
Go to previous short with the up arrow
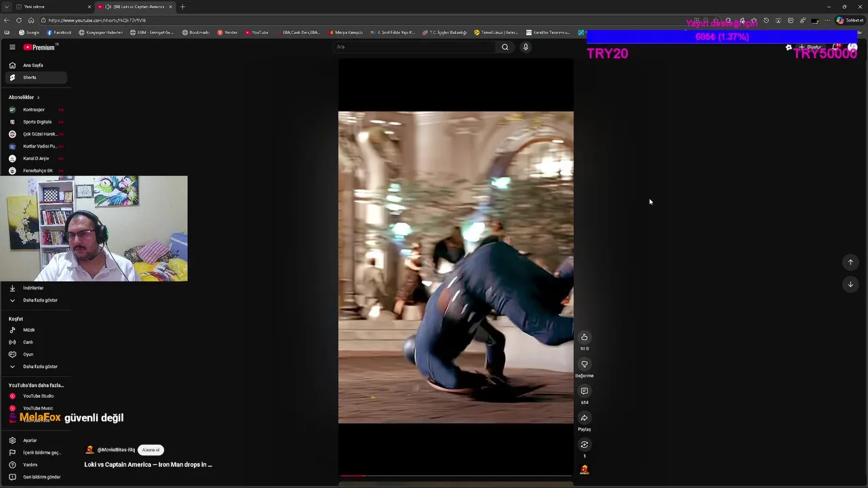850,262
